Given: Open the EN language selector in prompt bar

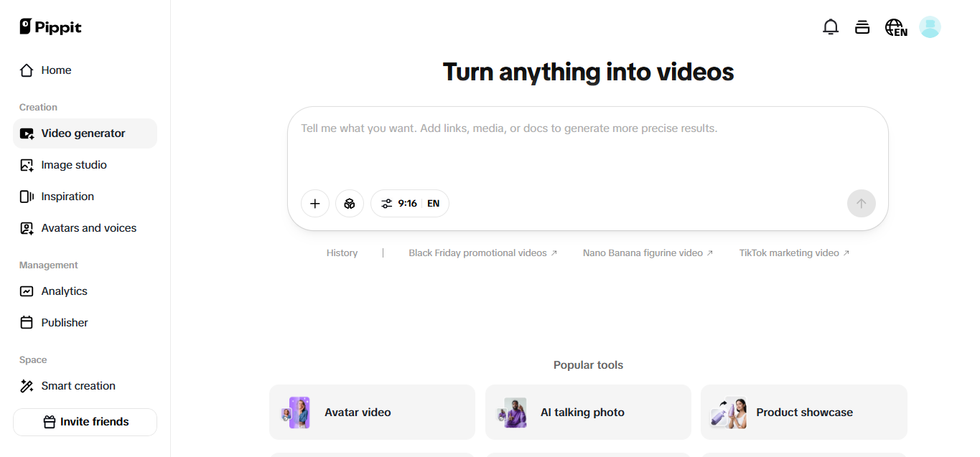Looking at the screenshot, I should 433,203.
